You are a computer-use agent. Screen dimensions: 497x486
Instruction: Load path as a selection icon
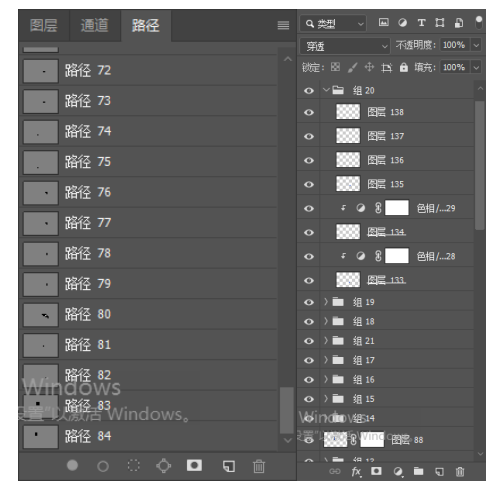pyautogui.click(x=133, y=465)
